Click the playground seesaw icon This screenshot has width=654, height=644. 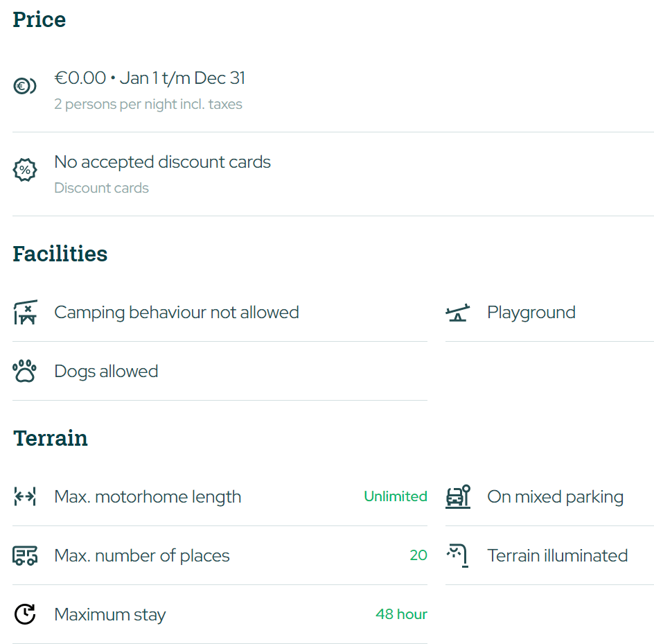click(x=457, y=313)
